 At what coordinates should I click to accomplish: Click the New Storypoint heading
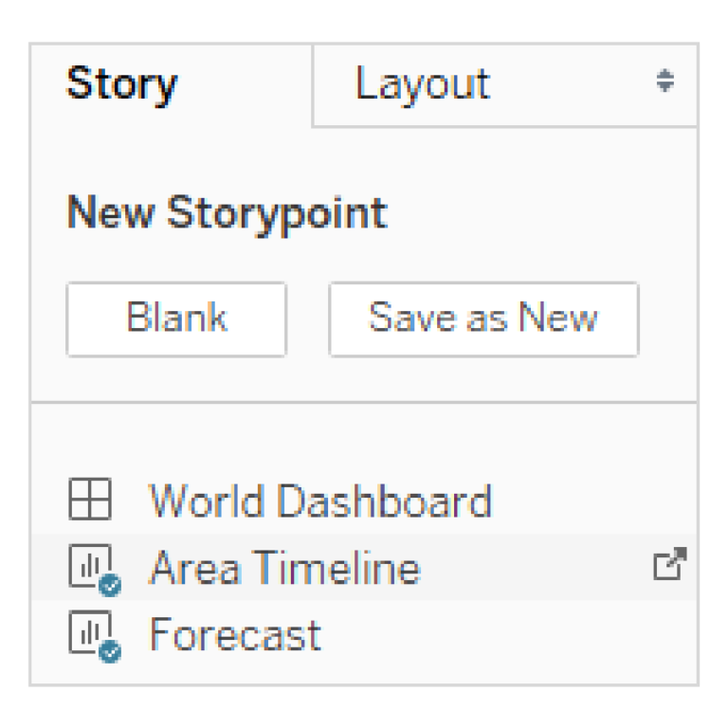click(x=227, y=212)
